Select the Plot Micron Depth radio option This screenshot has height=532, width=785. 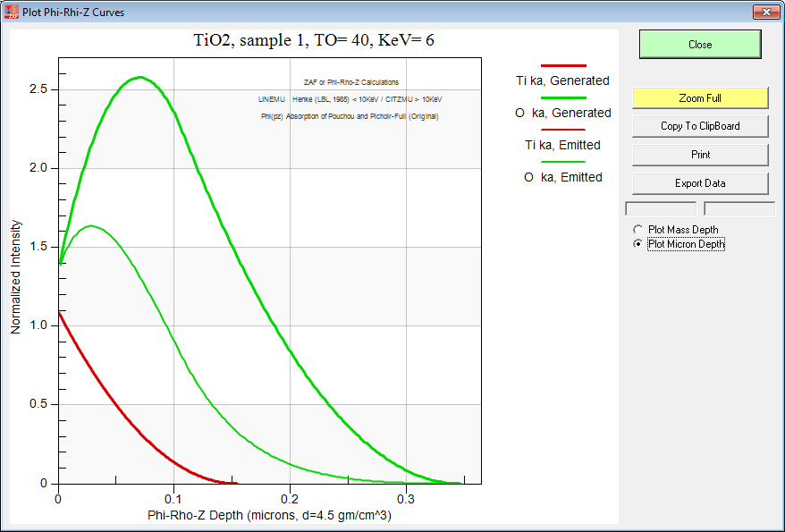pos(637,244)
